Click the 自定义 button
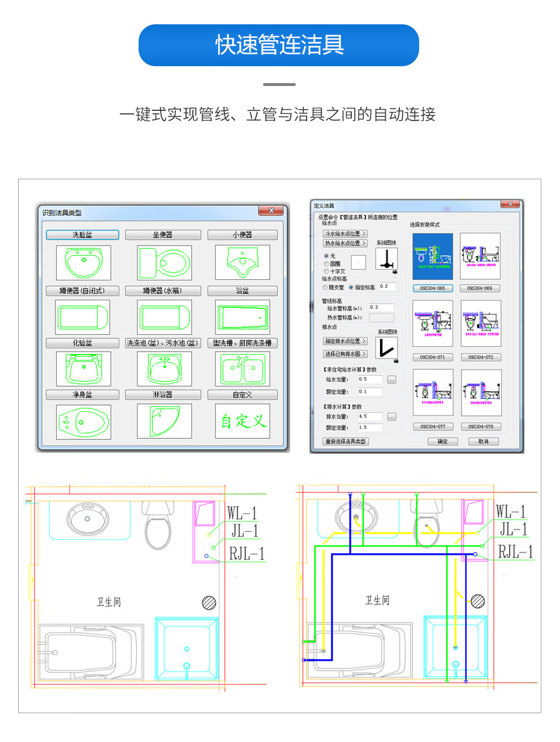 tap(243, 395)
